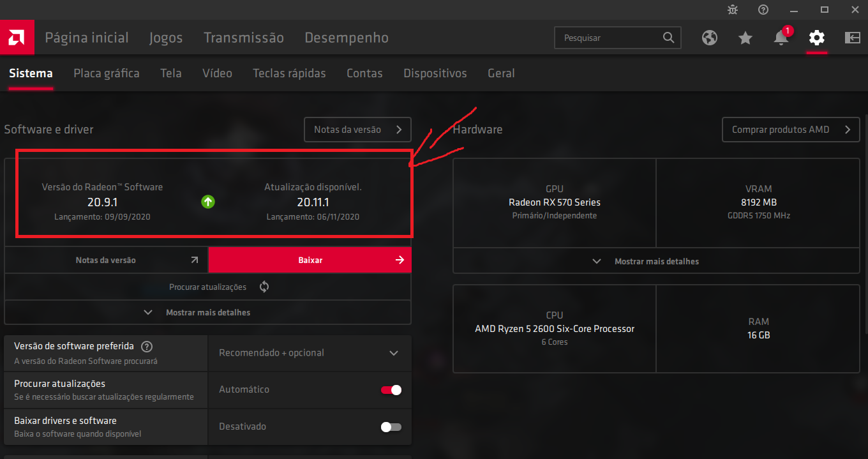
Task: Click the Primário/Independente label
Action: (x=555, y=216)
